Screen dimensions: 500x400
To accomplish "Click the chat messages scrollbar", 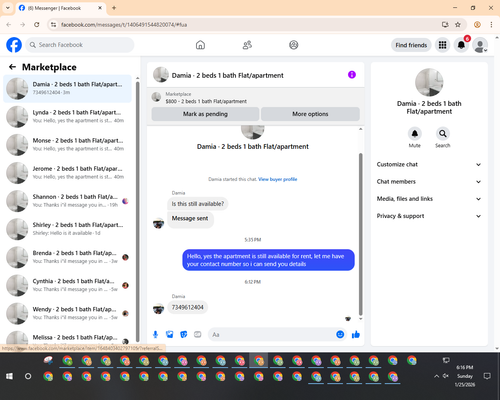I will point(360,234).
